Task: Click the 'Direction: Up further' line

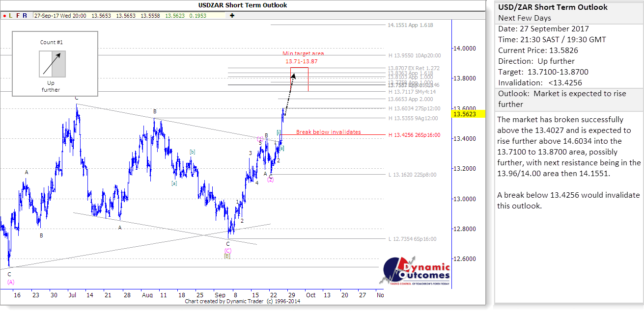Action: [536, 61]
